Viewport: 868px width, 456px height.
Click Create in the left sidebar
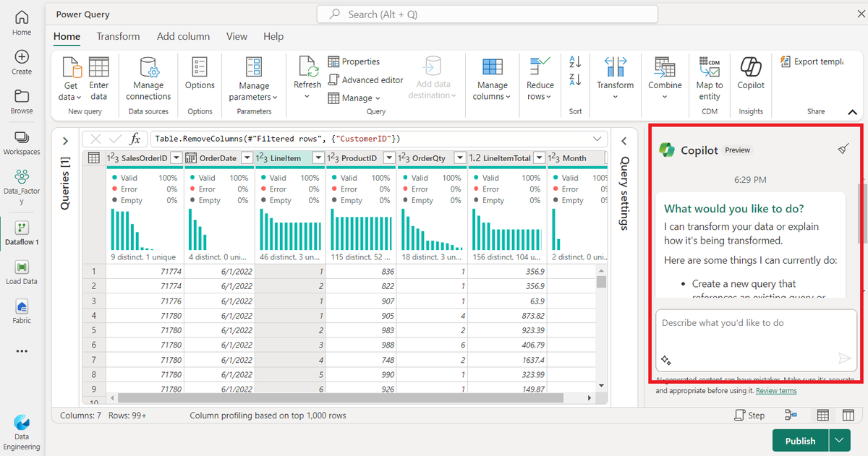(22, 63)
